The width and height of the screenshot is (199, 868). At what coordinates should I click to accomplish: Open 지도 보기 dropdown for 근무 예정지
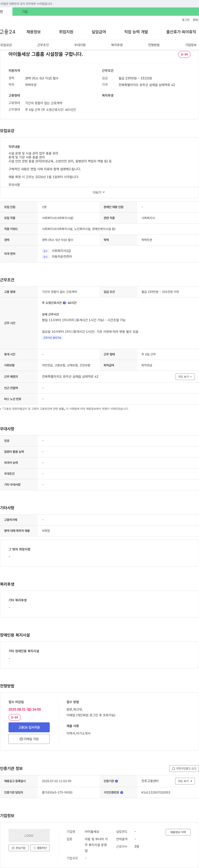point(185,377)
